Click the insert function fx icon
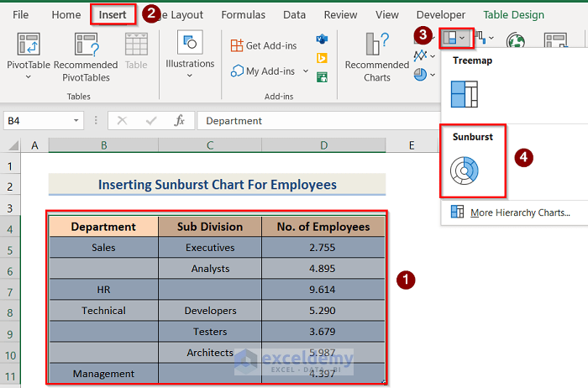This screenshot has height=388, width=588. point(179,121)
